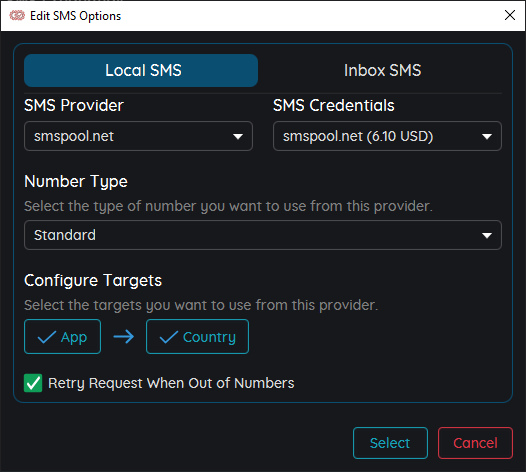Screen dimensions: 526x472
Task: Click the Edit SMS Options title text
Action: tap(75, 16)
